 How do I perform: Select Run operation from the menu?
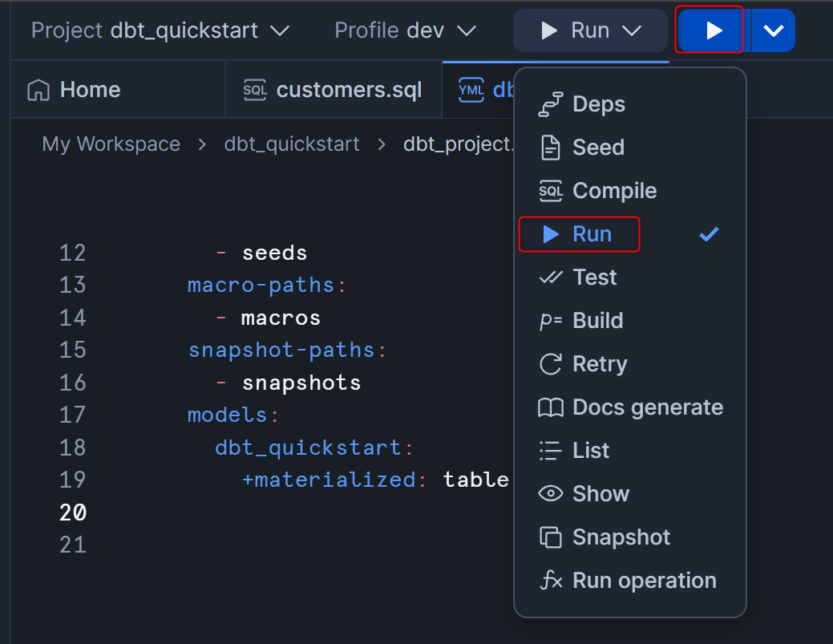(x=644, y=581)
